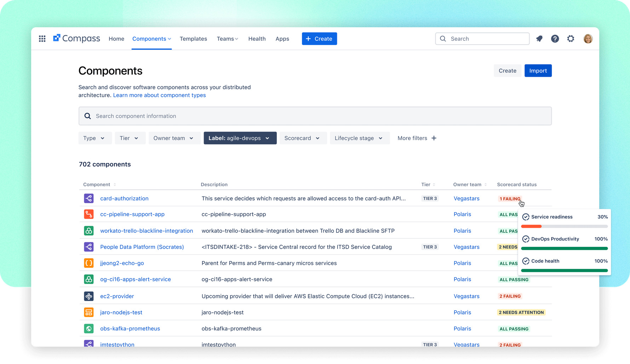Click the 1 FAILING scorecard badge
This screenshot has height=364, width=630.
(x=510, y=198)
